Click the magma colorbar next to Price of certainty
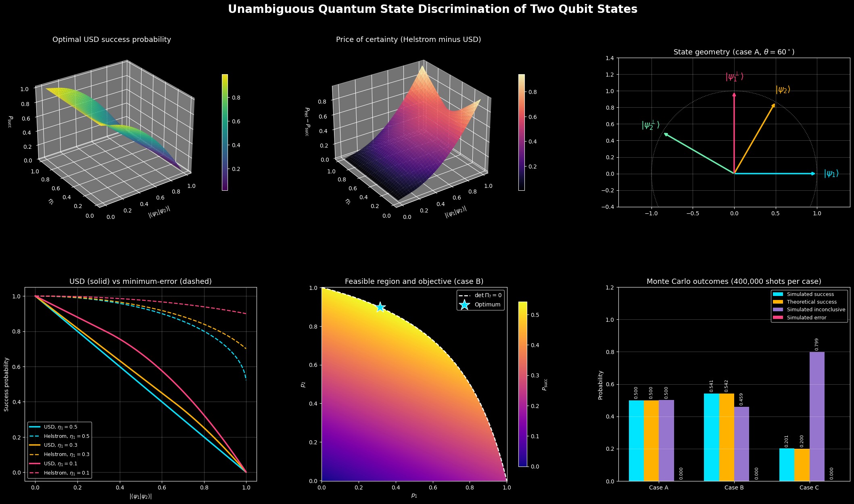Image resolution: width=854 pixels, height=504 pixels. click(x=522, y=132)
